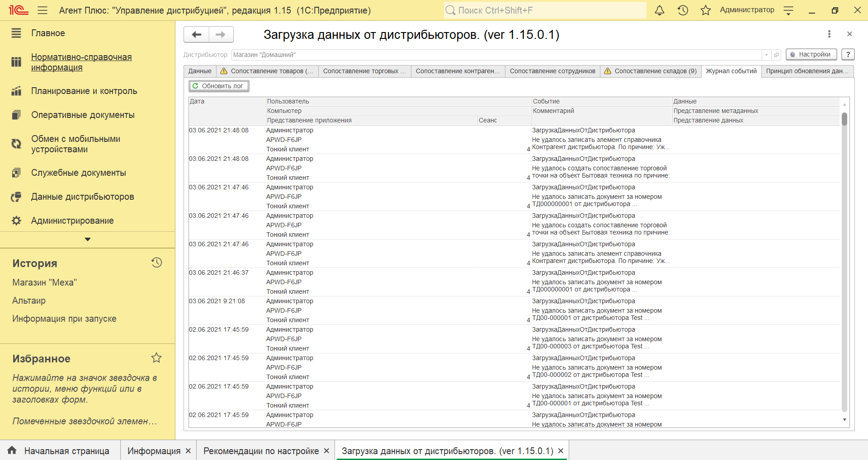868x460 pixels.
Task: Click the Администратор user name in title bar
Action: pos(747,10)
